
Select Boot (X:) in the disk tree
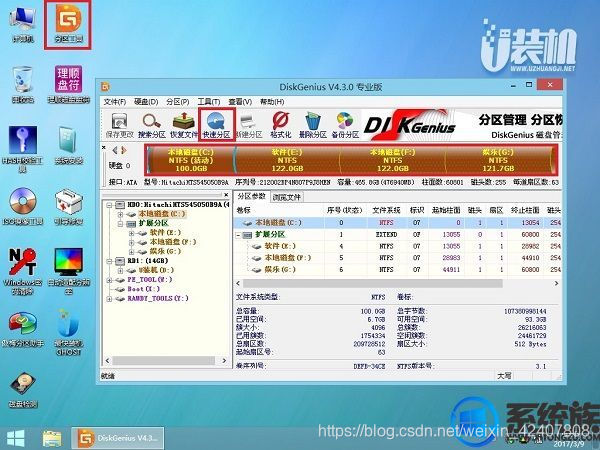pos(143,289)
